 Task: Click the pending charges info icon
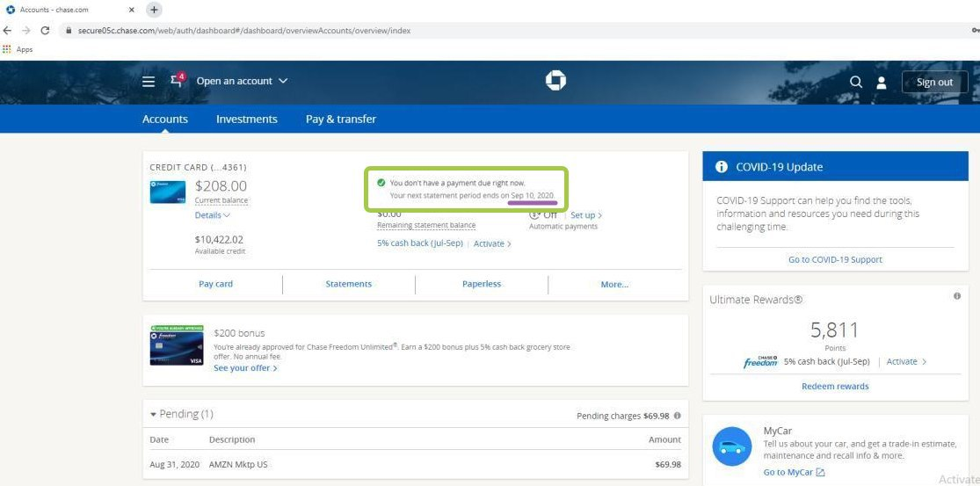pos(678,416)
